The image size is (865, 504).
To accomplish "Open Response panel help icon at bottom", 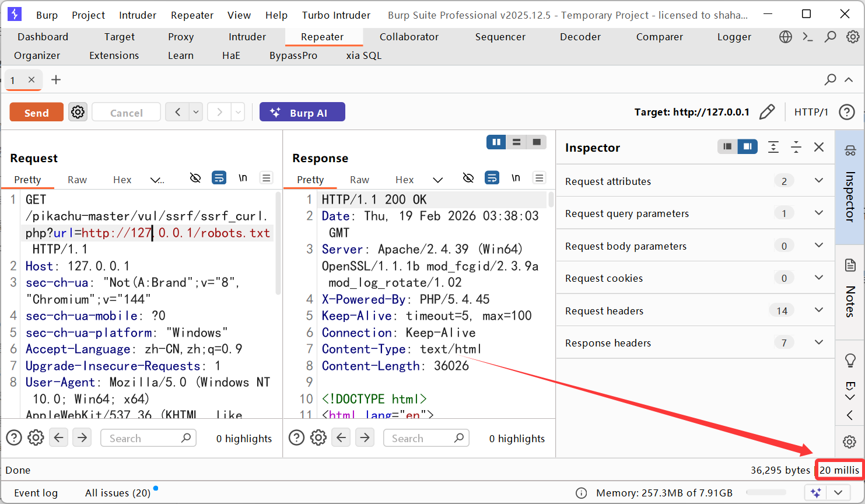I will pyautogui.click(x=296, y=437).
